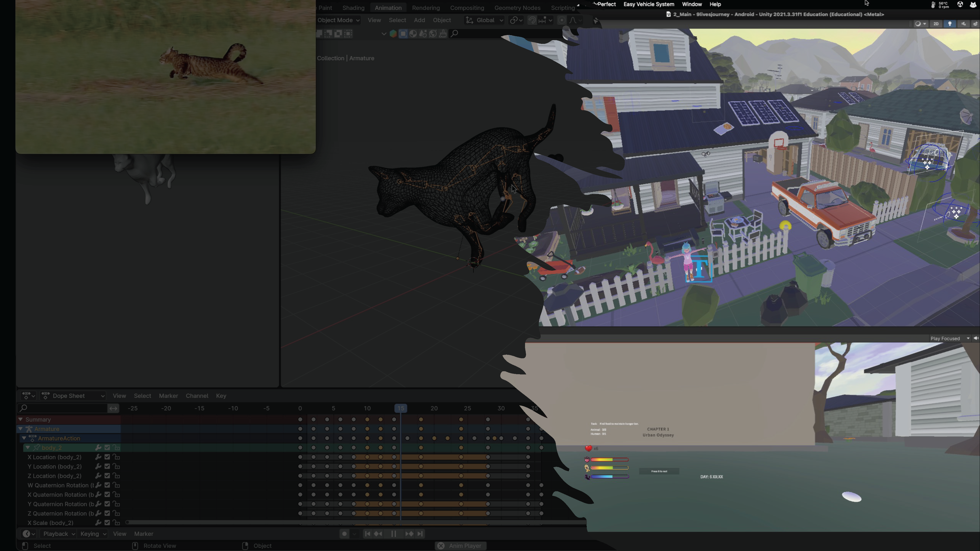The image size is (980, 551).
Task: Click the Dope Sheet channel search field
Action: [x=63, y=408]
